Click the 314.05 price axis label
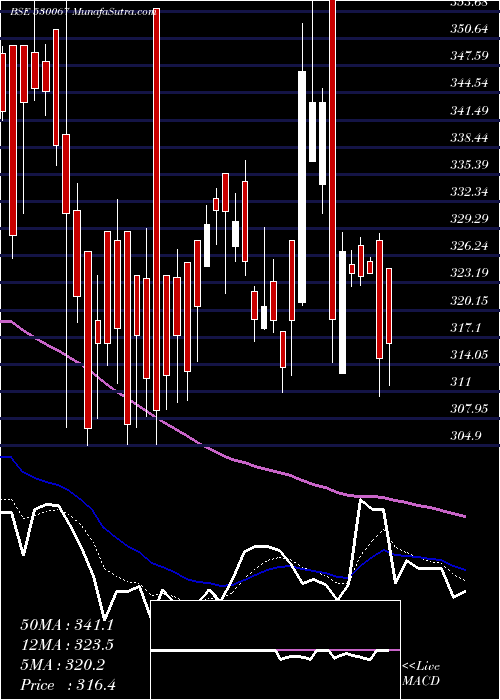Screen dimensions: 500x700 [468, 354]
